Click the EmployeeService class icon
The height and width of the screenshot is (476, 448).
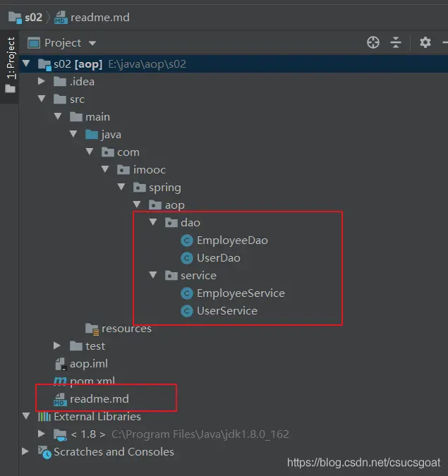coord(187,293)
